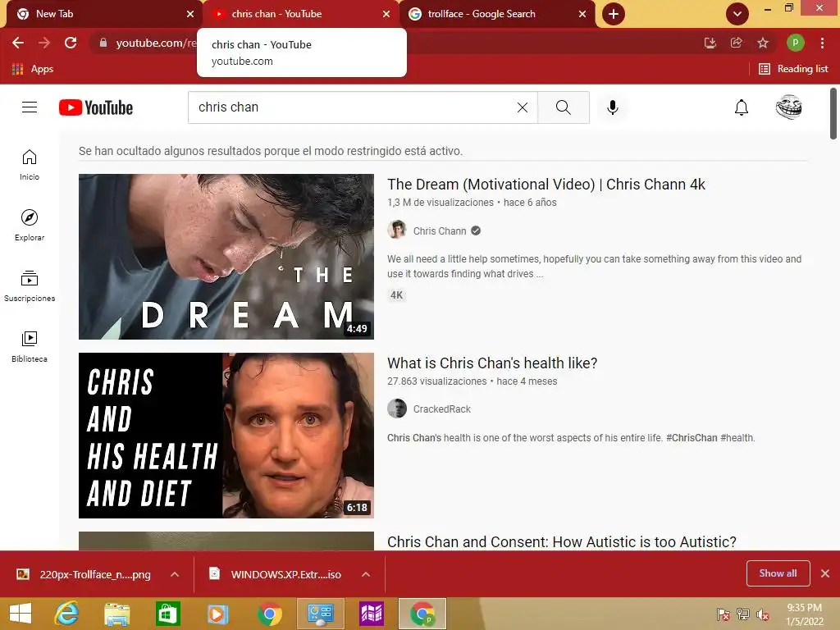Open Chris Chan and Consent video title

(x=561, y=541)
